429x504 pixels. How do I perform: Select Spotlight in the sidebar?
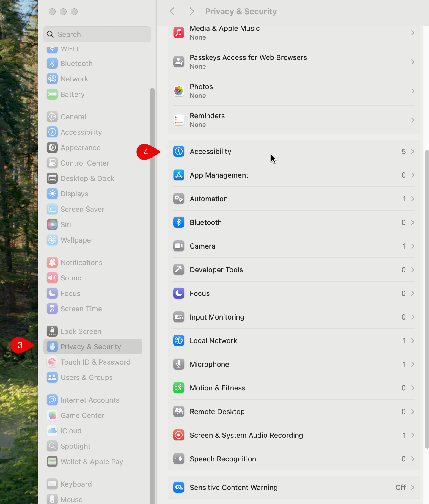(93, 446)
